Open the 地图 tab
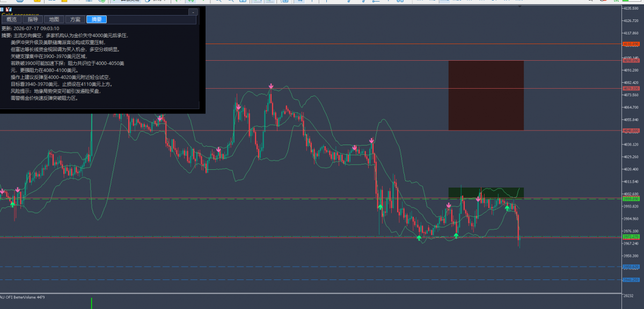Image resolution: width=644 pixels, height=309 pixels. click(x=54, y=19)
